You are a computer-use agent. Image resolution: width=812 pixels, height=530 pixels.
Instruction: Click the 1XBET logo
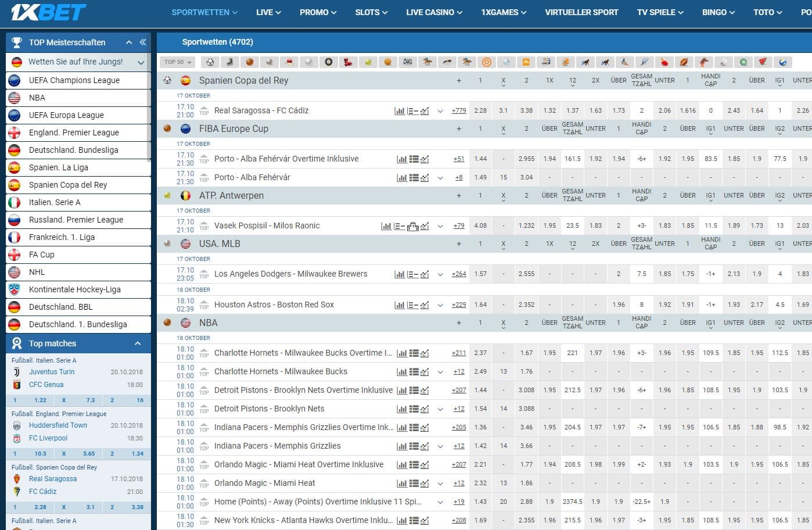pos(48,12)
